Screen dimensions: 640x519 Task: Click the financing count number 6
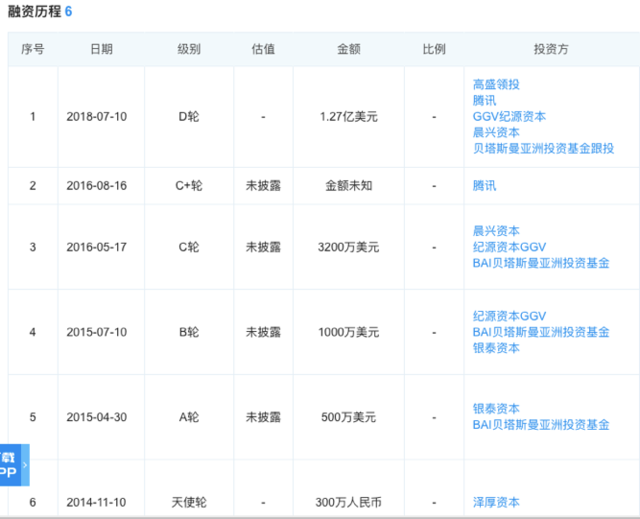[68, 11]
